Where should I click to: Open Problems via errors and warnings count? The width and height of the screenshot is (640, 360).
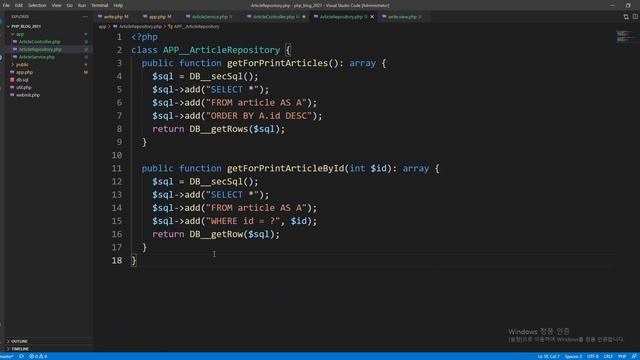pos(38,356)
